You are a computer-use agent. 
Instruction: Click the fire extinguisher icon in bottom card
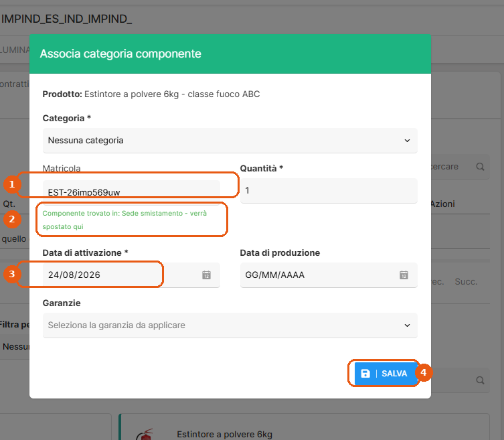pyautogui.click(x=145, y=435)
